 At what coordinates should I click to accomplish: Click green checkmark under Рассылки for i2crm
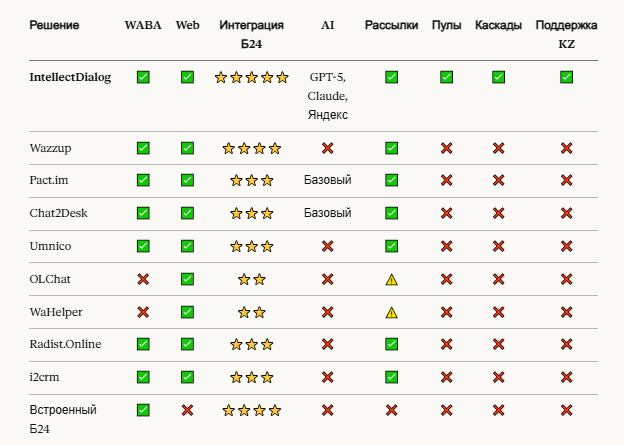(x=391, y=377)
